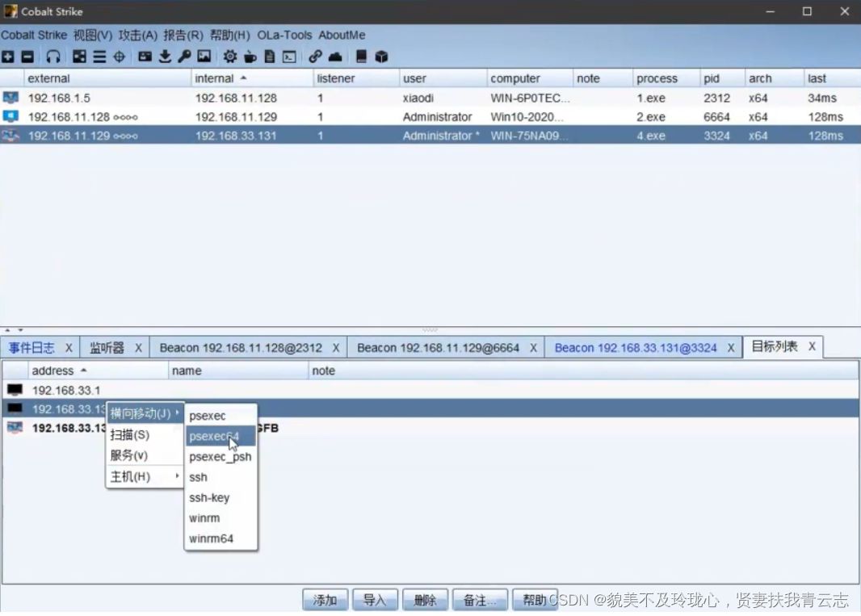
Task: Expand the 主机(H) submenu entry
Action: (145, 476)
